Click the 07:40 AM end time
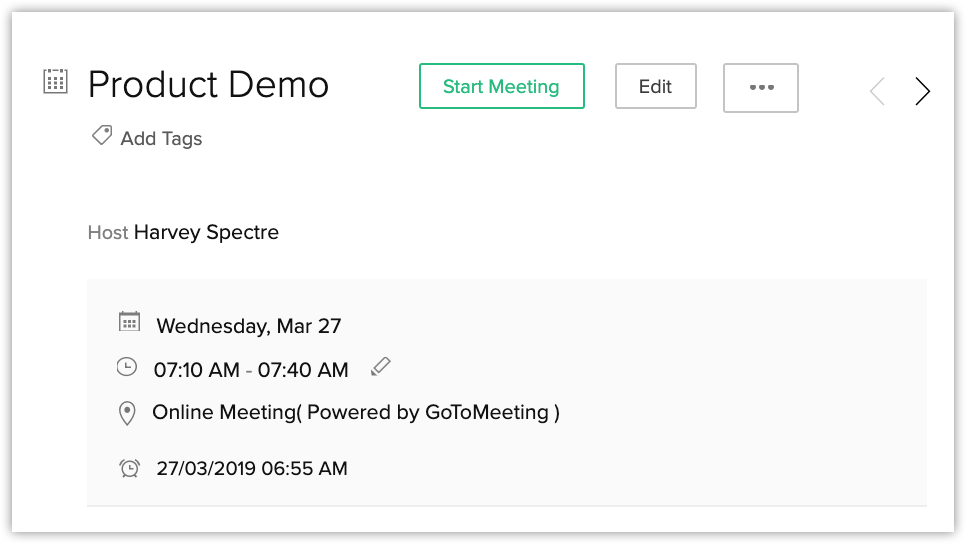The height and width of the screenshot is (544, 966). 303,370
